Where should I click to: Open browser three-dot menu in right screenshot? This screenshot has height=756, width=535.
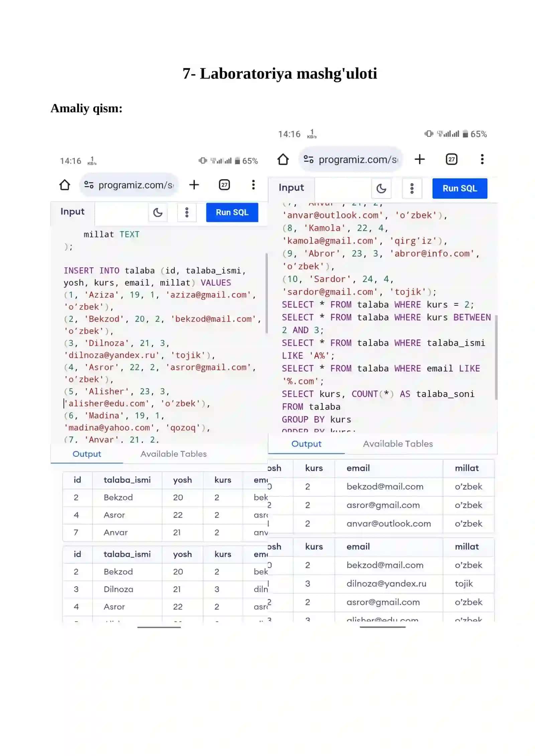(482, 159)
